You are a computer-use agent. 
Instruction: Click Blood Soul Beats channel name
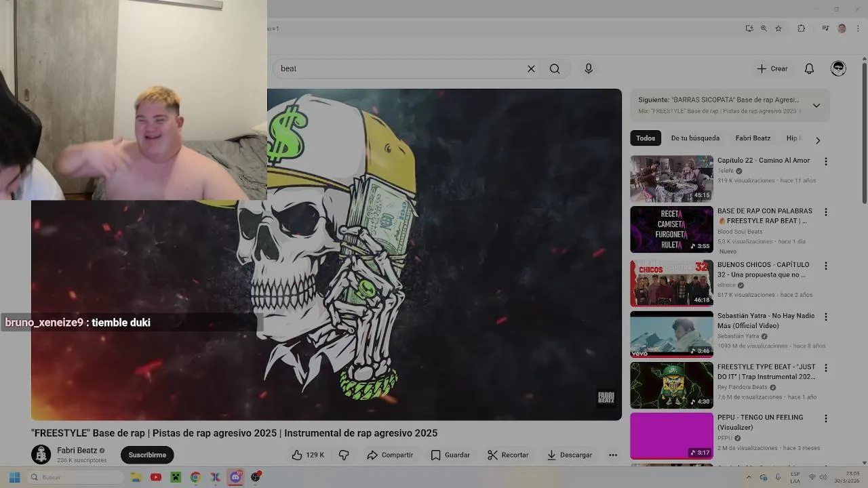(x=740, y=232)
